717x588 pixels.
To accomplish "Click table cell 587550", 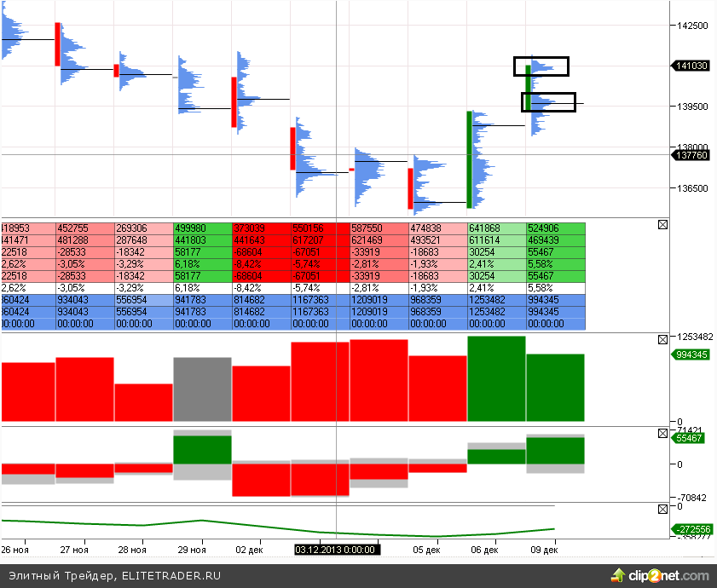I will [x=379, y=228].
